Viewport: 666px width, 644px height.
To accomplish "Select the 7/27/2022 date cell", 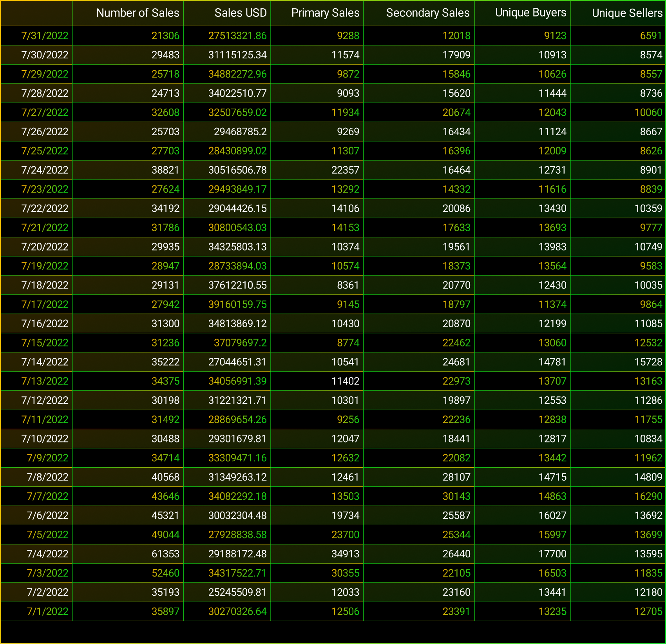I will tap(36, 112).
